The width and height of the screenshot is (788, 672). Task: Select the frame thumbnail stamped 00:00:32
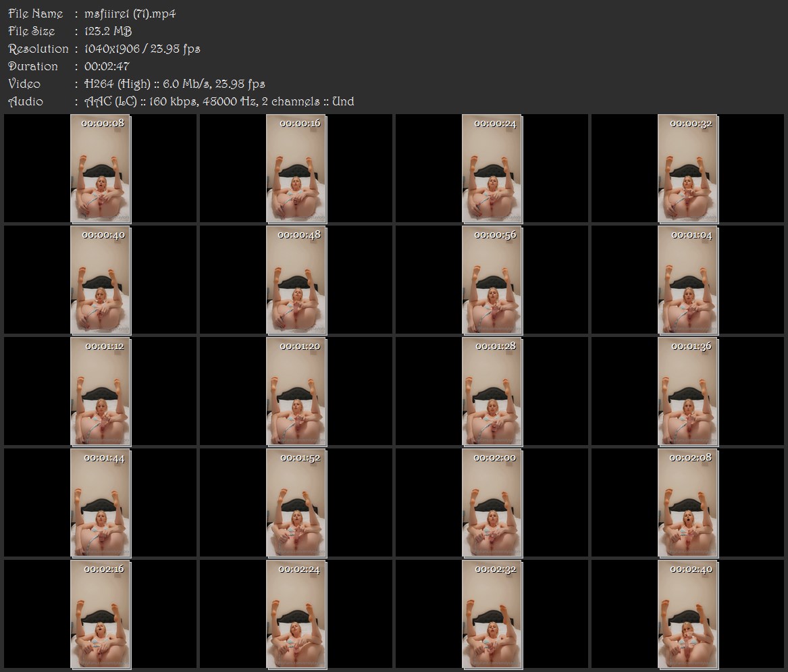click(688, 168)
